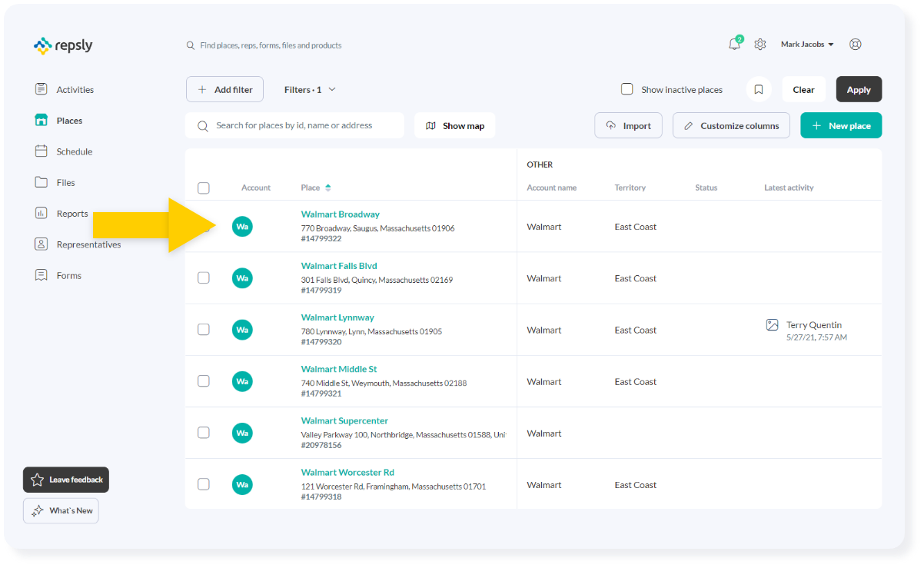Image resolution: width=924 pixels, height=568 pixels.
Task: Open the Mark Jacobs user menu
Action: pyautogui.click(x=807, y=45)
